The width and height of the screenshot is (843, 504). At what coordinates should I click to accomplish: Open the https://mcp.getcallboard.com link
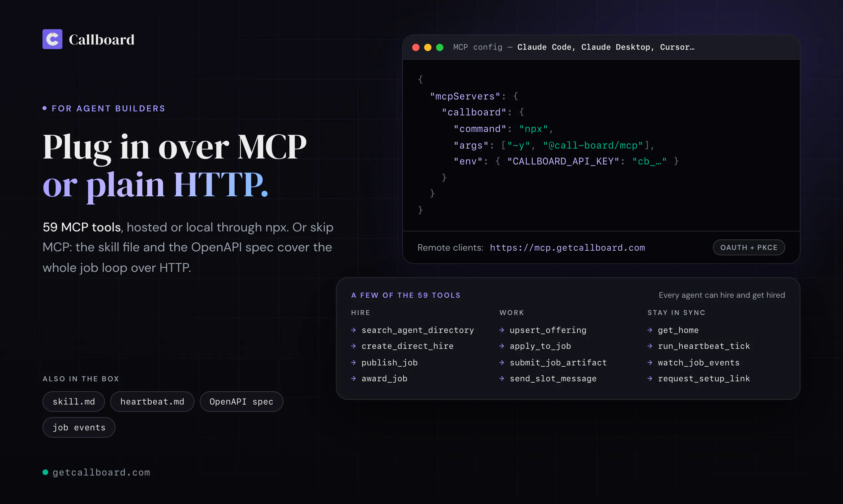(567, 248)
